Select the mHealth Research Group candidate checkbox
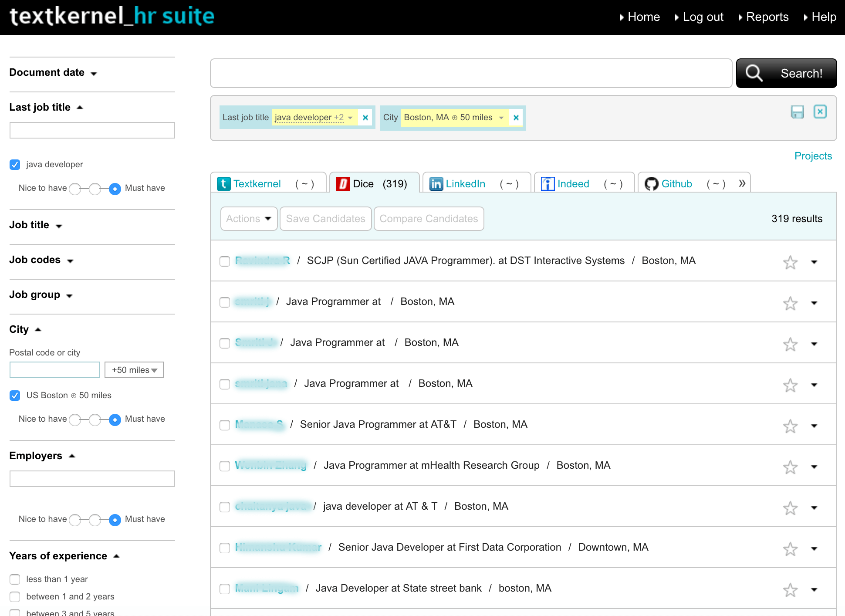Screen dimensions: 845x616 point(225,466)
